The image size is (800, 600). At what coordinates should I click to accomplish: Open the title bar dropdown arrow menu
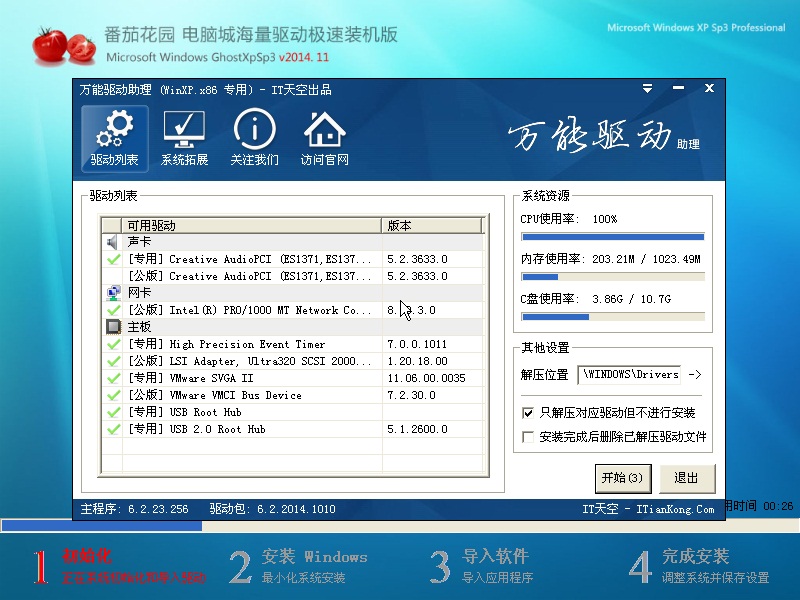pyautogui.click(x=654, y=89)
